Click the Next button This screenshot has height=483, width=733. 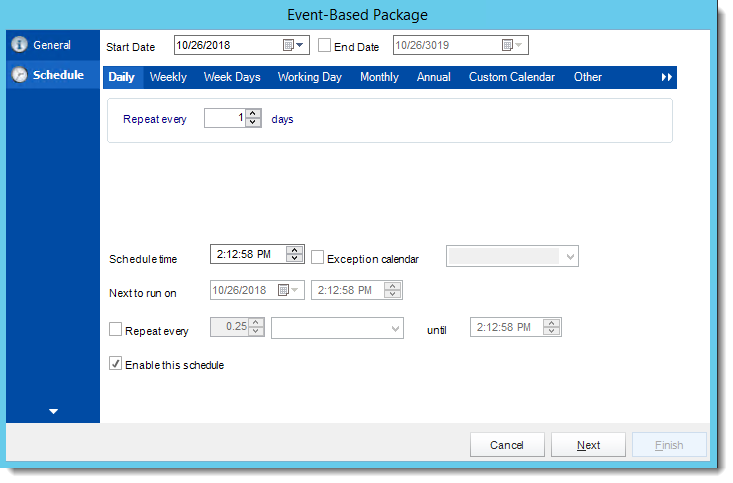[x=588, y=445]
